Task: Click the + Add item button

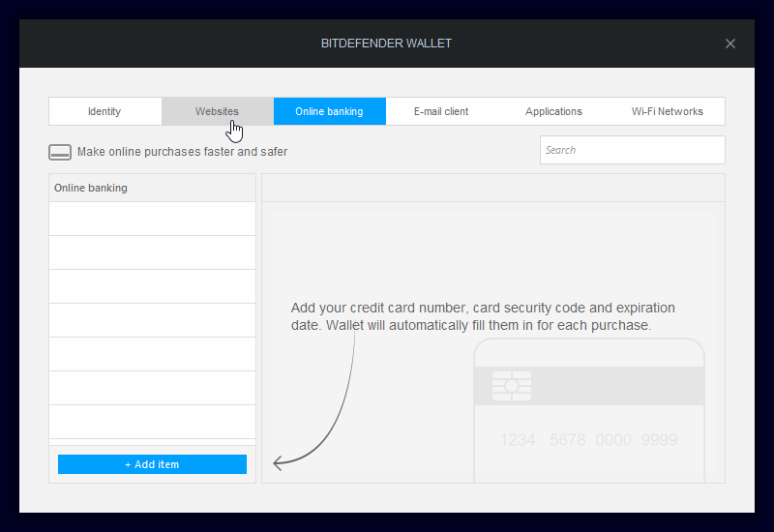Action: (152, 464)
